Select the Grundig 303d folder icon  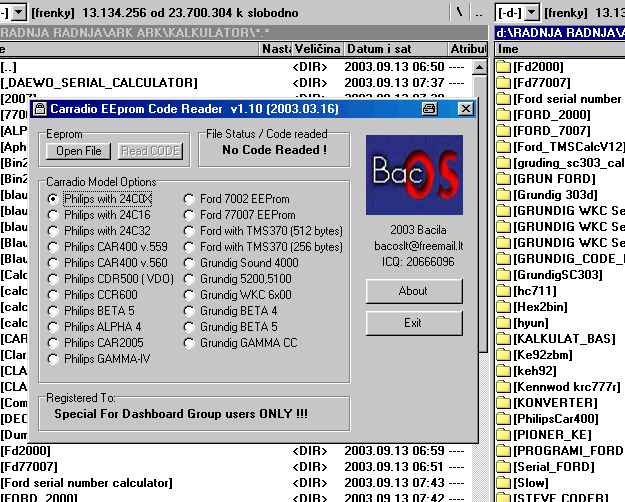(504, 195)
